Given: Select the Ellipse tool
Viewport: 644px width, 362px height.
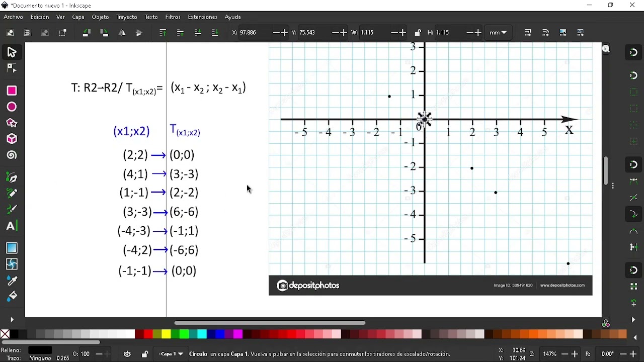Looking at the screenshot, I should coord(12,107).
